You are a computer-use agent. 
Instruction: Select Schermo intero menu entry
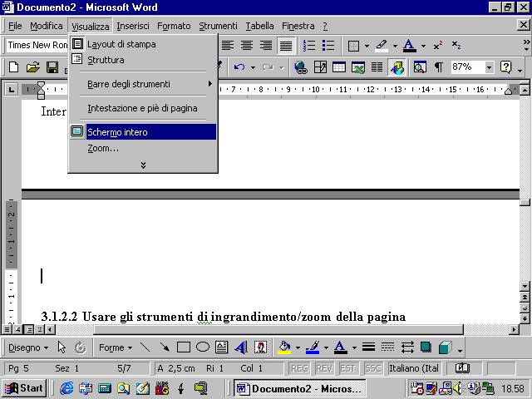(143, 132)
